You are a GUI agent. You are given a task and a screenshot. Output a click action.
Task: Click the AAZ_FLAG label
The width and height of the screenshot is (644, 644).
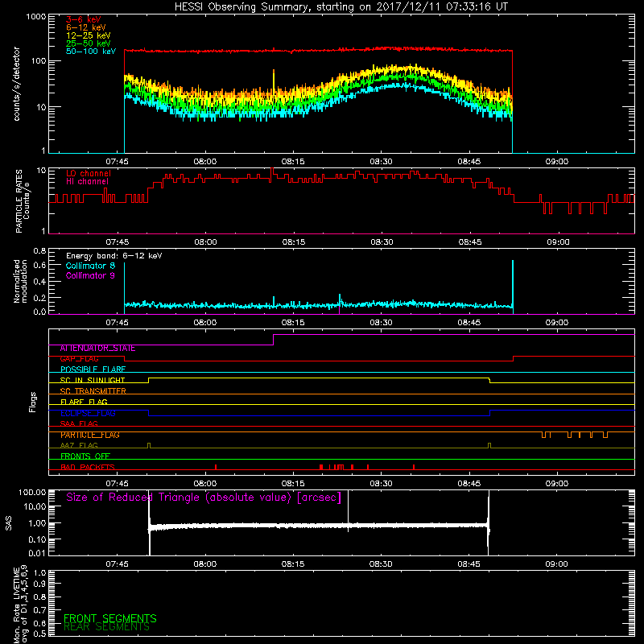pyautogui.click(x=79, y=445)
